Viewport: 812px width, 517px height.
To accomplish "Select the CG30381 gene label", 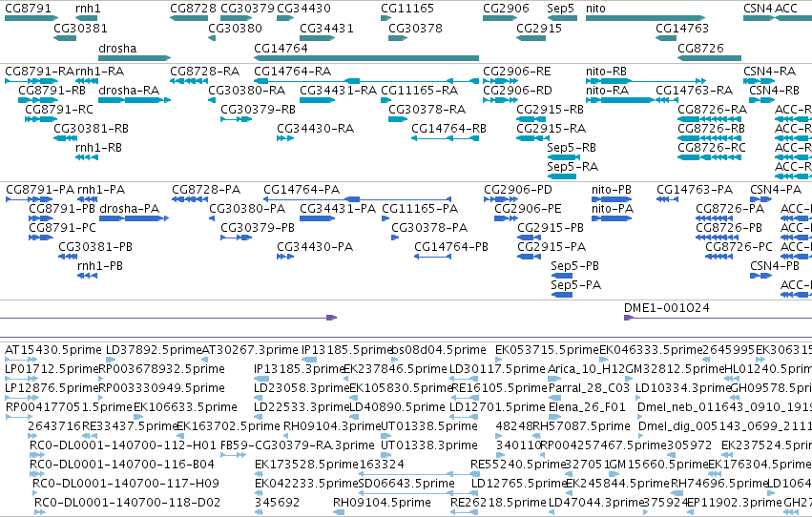I will pos(80,28).
